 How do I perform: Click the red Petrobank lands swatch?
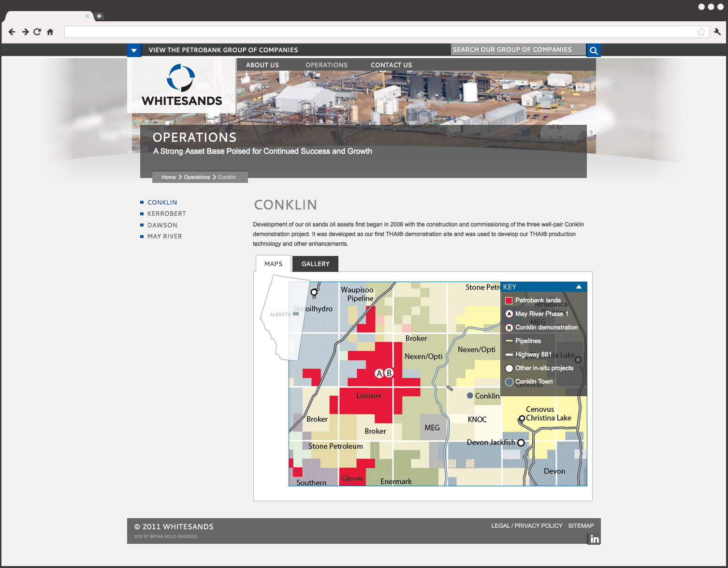[x=509, y=300]
